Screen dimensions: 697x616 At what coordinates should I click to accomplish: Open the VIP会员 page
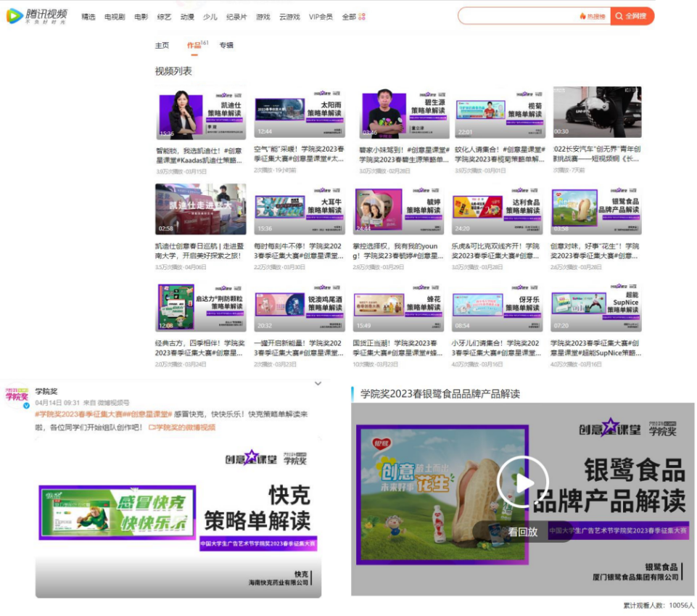tap(321, 17)
